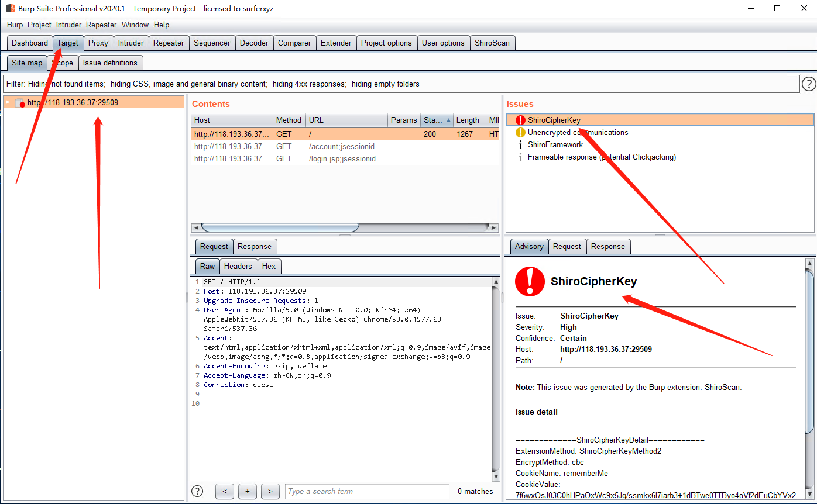Select the Site map sub-tab

pos(27,63)
